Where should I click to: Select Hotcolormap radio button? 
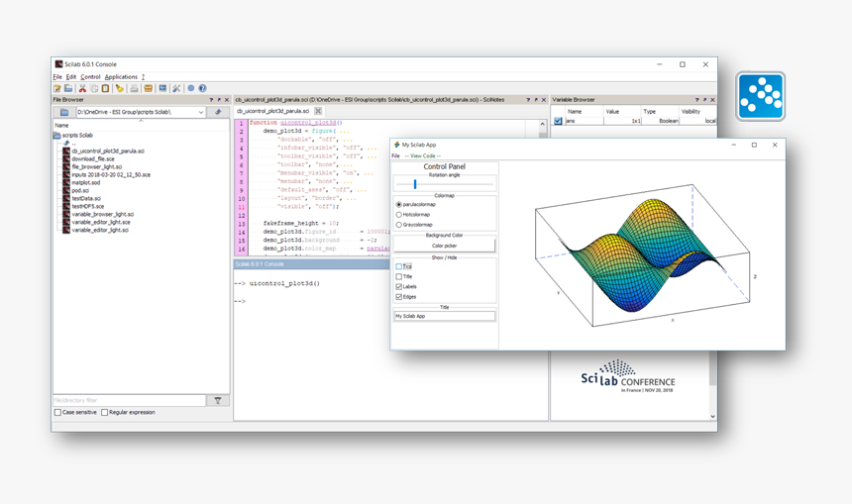click(x=399, y=215)
